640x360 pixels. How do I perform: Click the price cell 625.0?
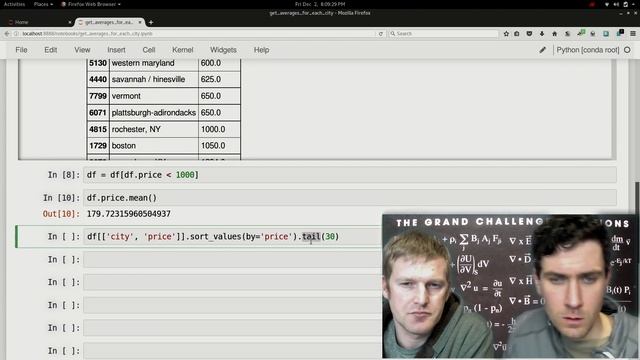click(220, 79)
